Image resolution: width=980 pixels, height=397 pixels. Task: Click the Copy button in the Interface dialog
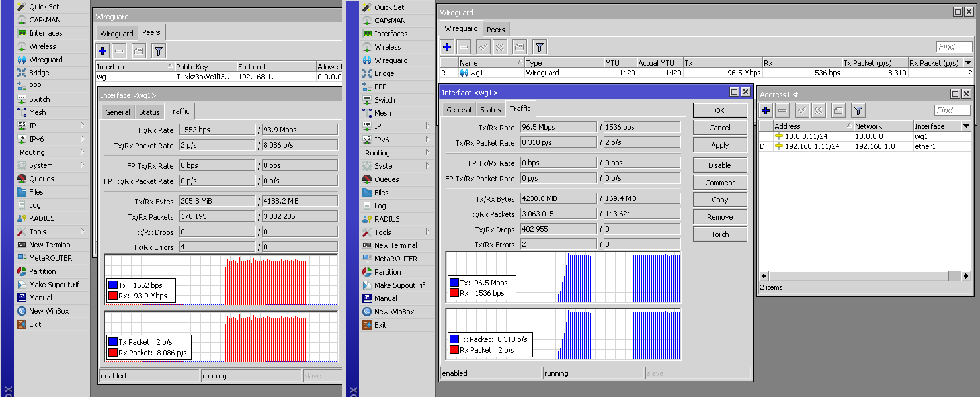(x=719, y=200)
